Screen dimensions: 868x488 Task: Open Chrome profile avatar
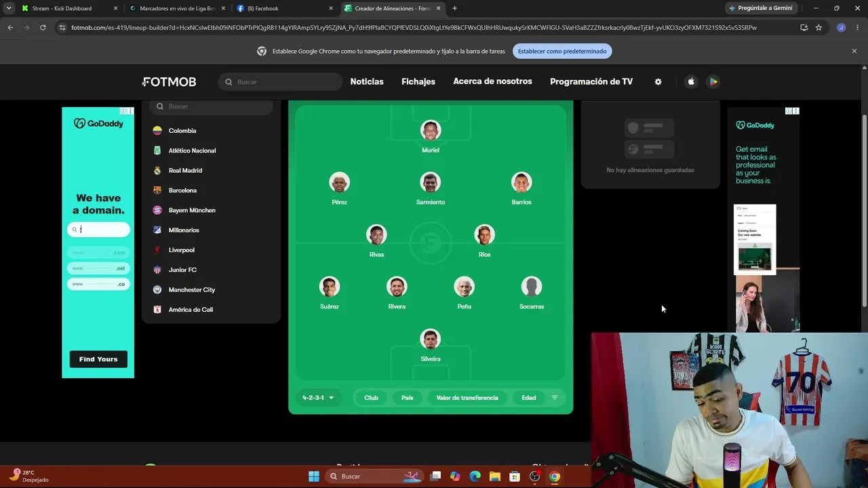click(841, 28)
